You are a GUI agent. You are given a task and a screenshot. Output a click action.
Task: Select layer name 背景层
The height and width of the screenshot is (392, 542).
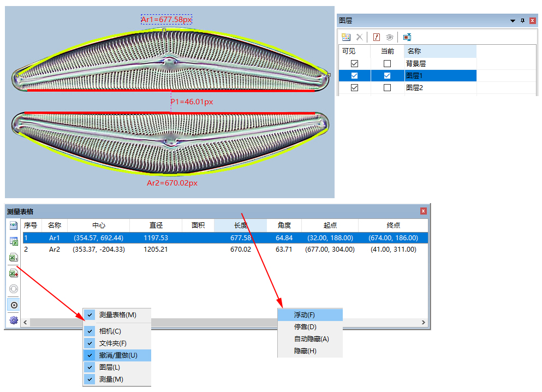coord(415,64)
